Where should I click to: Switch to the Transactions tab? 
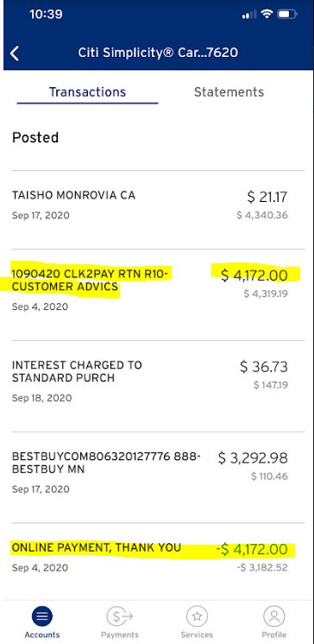coord(87,92)
